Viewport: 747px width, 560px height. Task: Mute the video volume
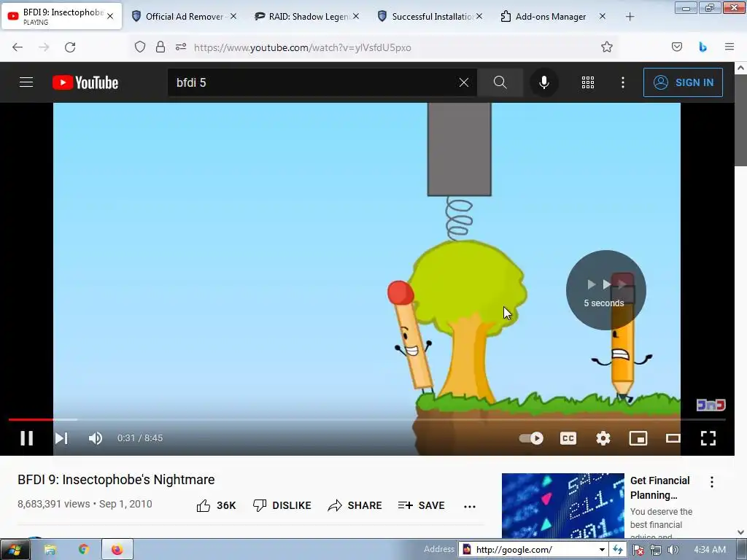96,438
